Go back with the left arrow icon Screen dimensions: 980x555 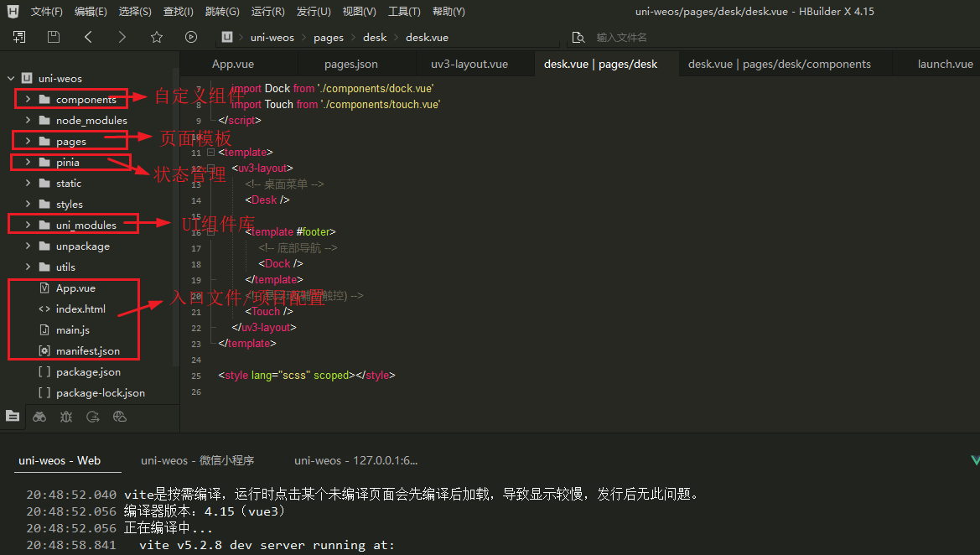[x=88, y=37]
